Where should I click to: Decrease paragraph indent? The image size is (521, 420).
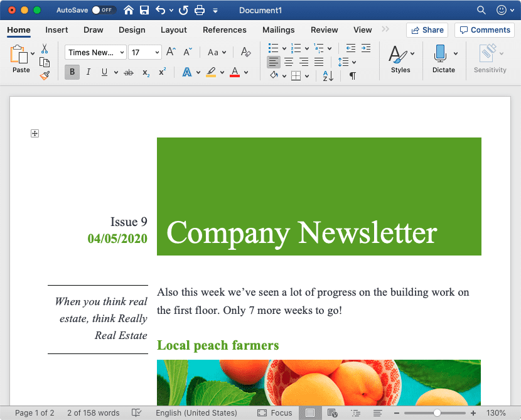click(x=350, y=48)
